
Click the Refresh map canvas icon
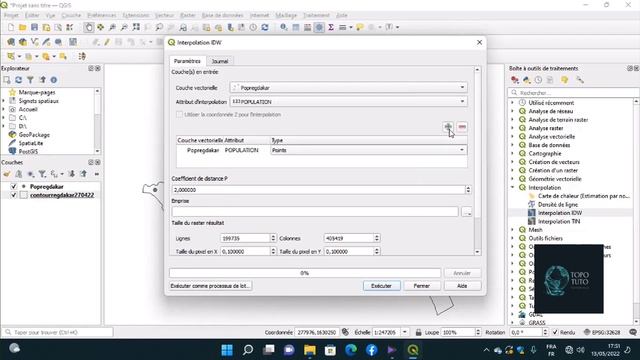265,27
